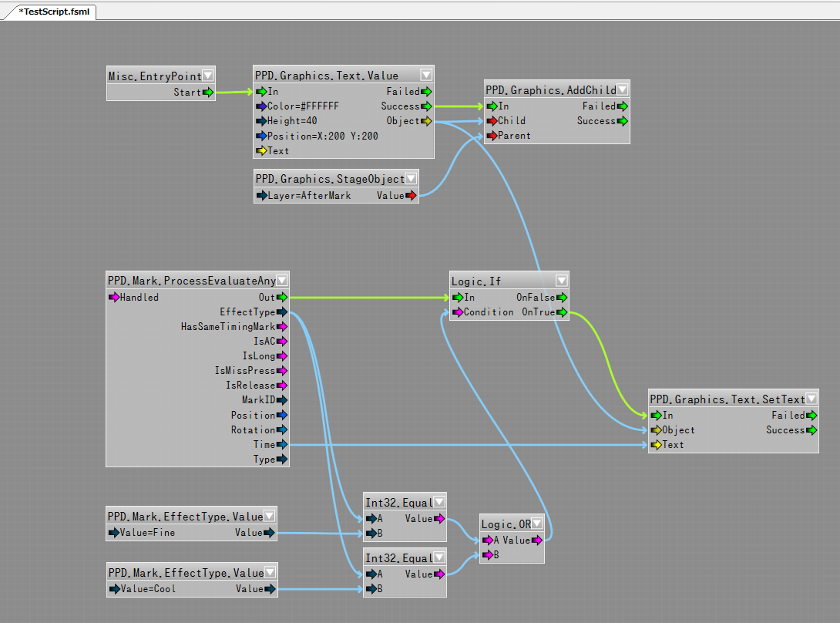This screenshot has height=623, width=840.
Task: Click the EffectType output pin on ProcessEvaluateAny
Action: click(281, 312)
